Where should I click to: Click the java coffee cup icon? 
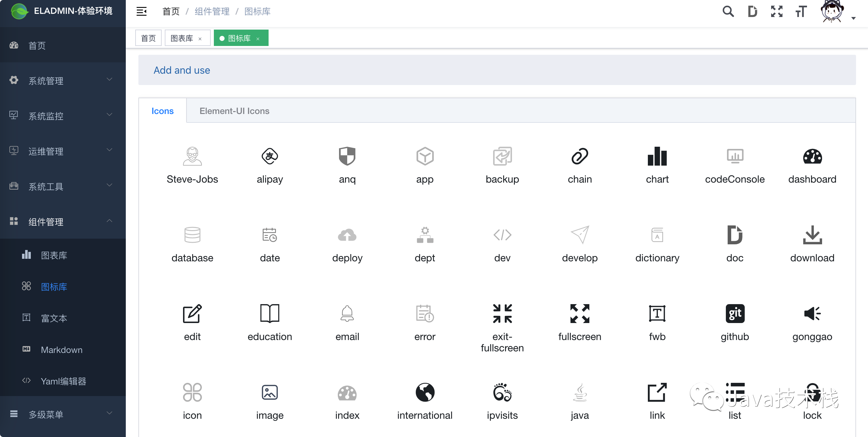pos(580,392)
